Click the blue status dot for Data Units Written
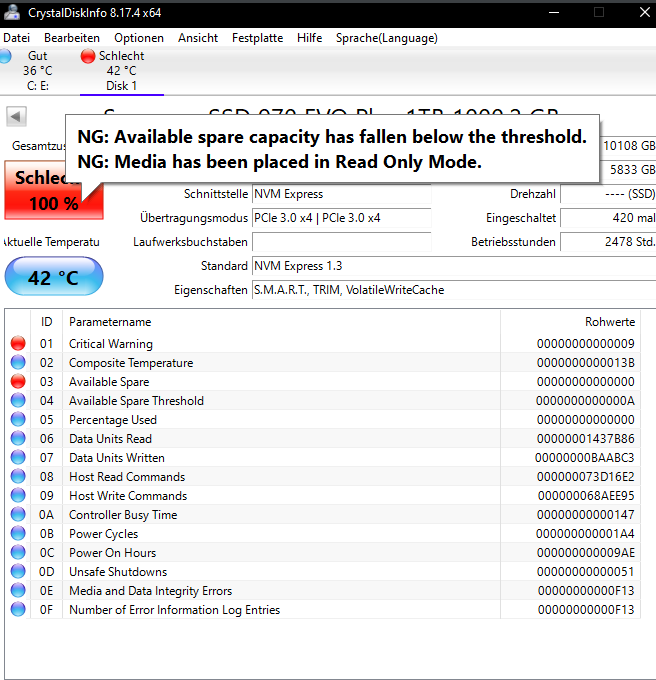 18,458
